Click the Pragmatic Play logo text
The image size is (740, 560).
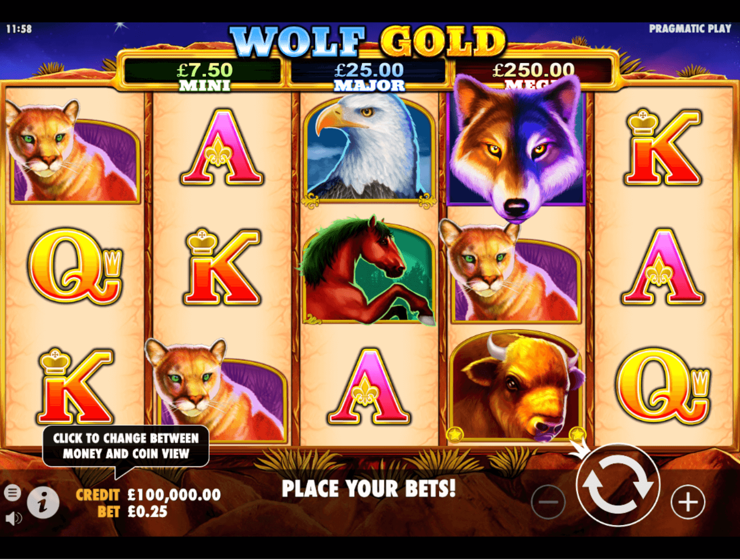coord(690,29)
